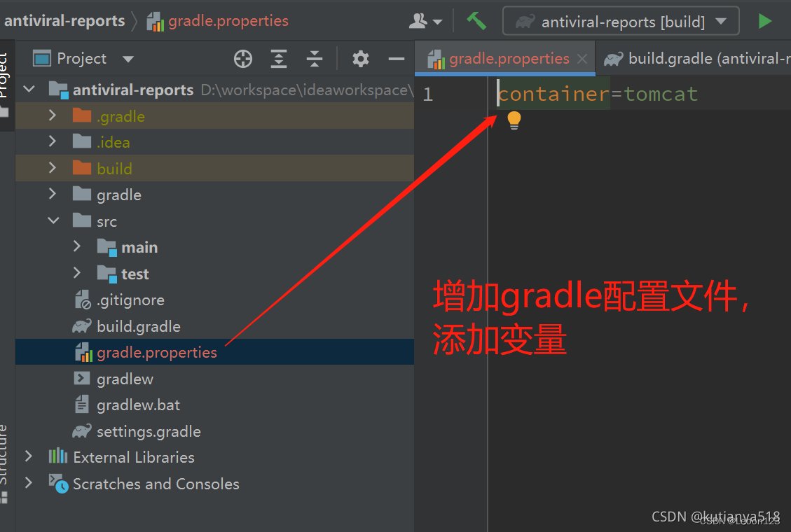This screenshot has height=532, width=791.
Task: Select gradle.properties in the project tree
Action: pos(157,353)
